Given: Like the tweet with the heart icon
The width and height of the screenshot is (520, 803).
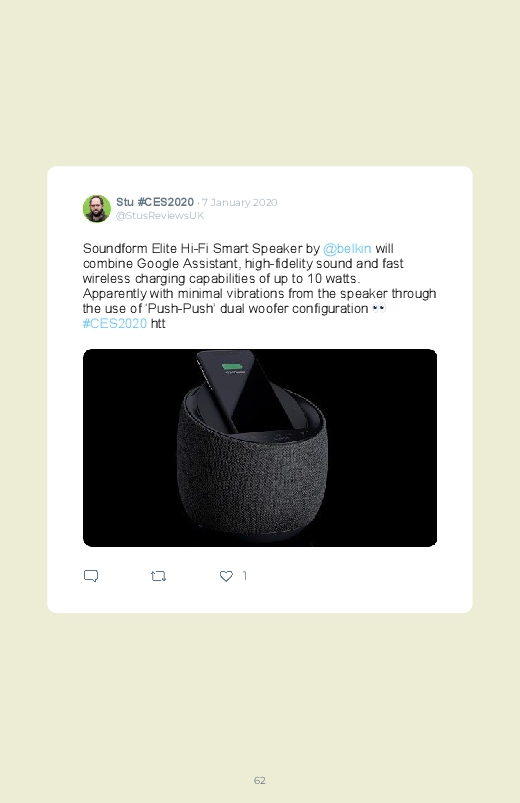Looking at the screenshot, I should pyautogui.click(x=226, y=576).
